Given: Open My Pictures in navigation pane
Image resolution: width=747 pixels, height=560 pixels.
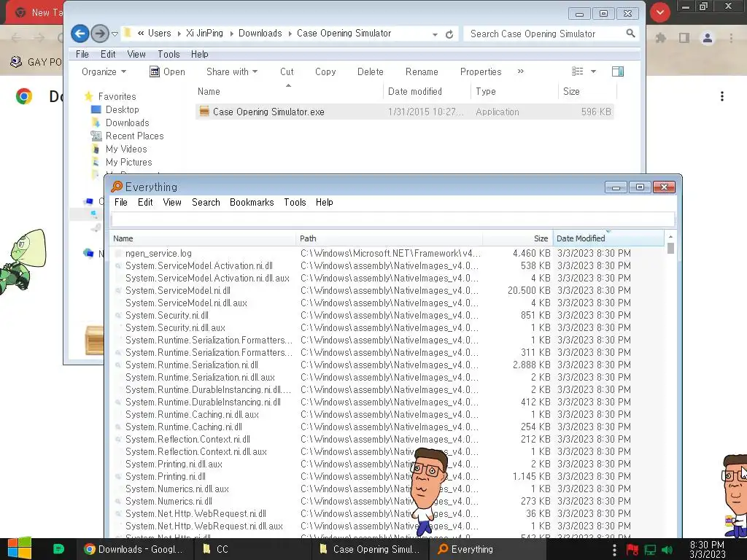Looking at the screenshot, I should [x=128, y=163].
